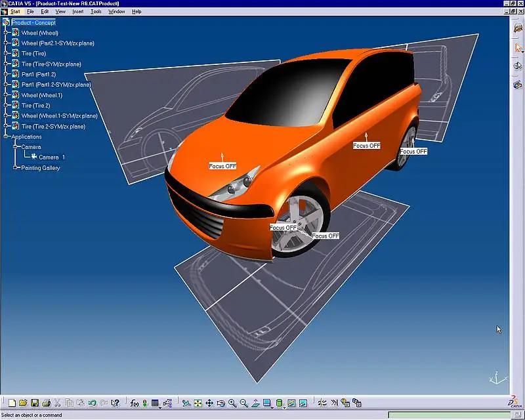Screen dimensions: 525x420
Task: Select Camera 1 in the tree
Action: coord(52,157)
